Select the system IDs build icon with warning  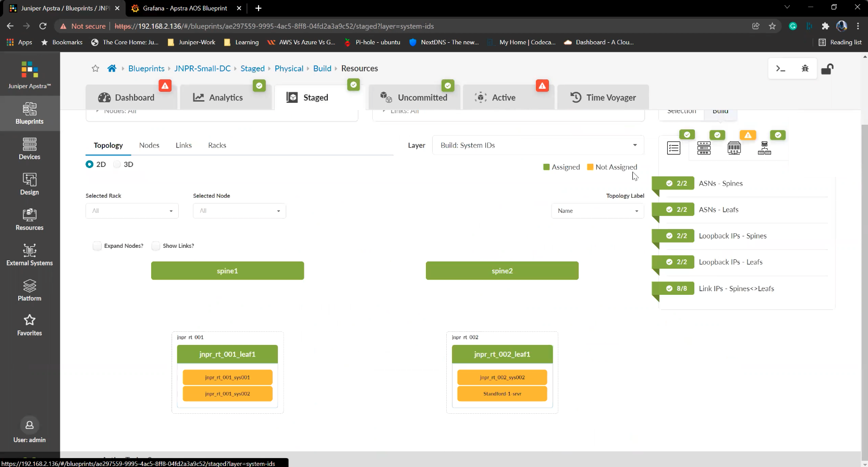[734, 148]
